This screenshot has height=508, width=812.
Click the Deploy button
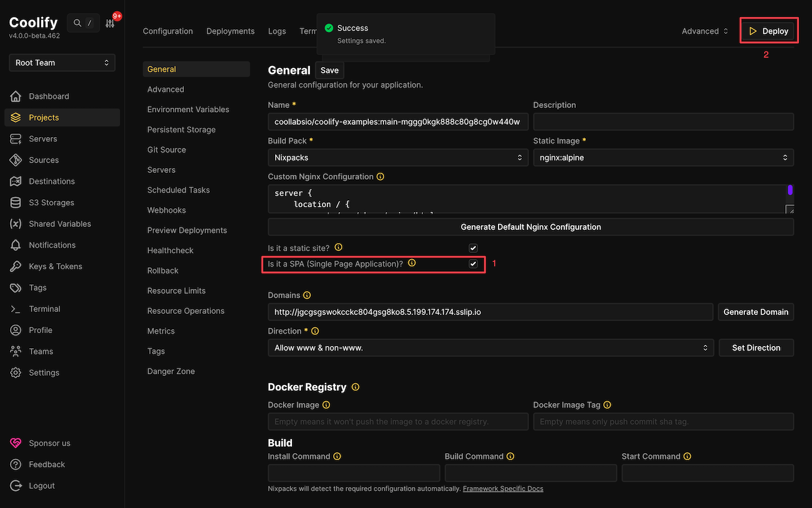tap(769, 31)
